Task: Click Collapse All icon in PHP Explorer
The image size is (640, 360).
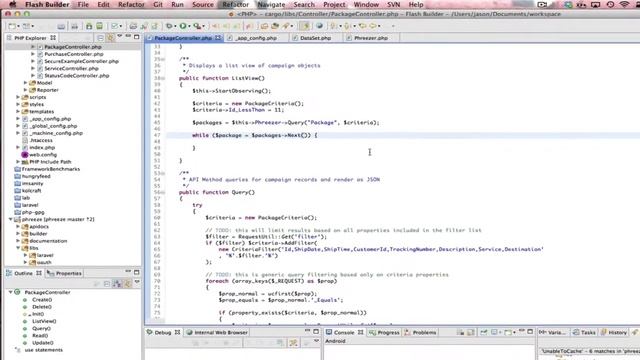Action: [100, 38]
